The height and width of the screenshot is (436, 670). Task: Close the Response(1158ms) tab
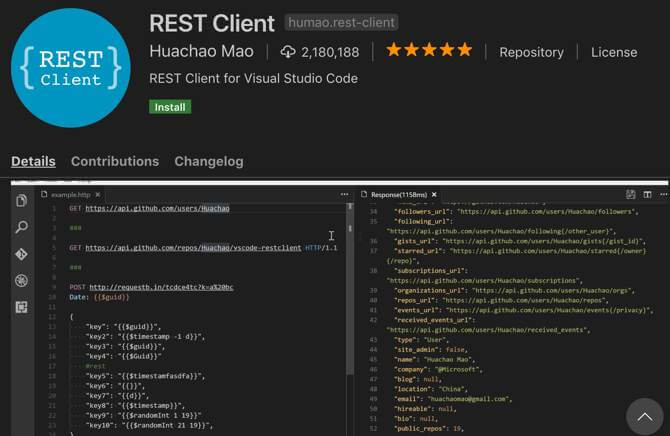(x=434, y=194)
